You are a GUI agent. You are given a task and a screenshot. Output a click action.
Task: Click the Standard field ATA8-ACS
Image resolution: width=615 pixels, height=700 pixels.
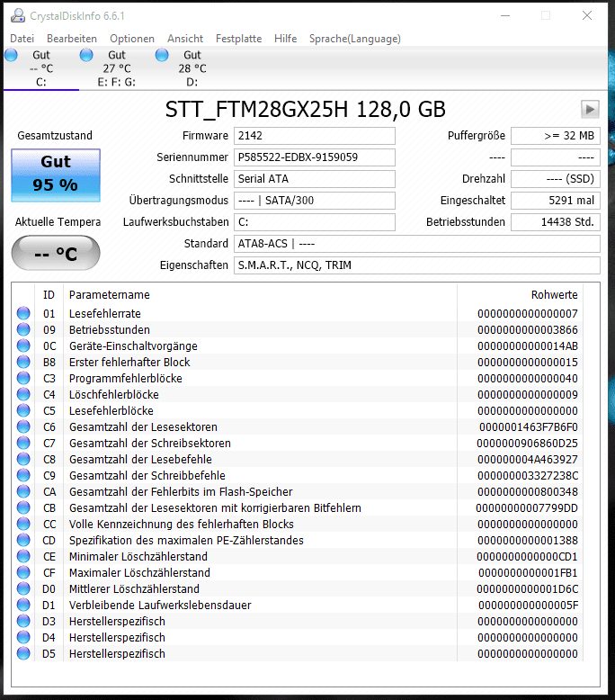click(417, 244)
